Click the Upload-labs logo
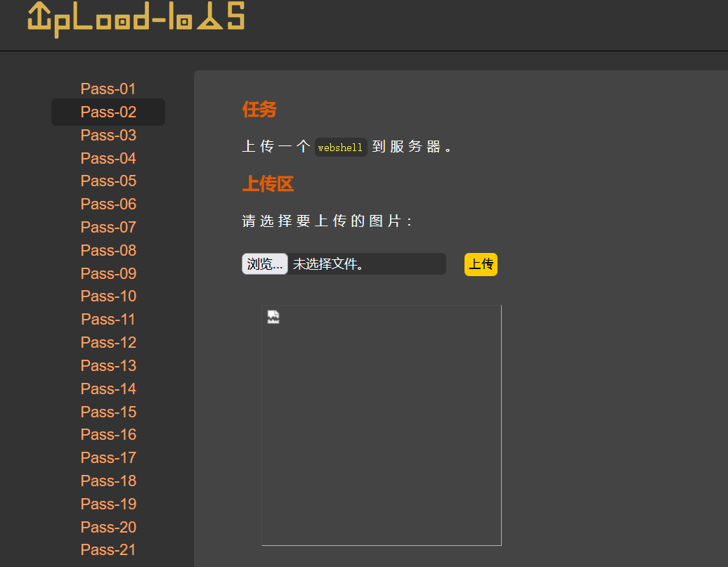728x567 pixels. (x=136, y=19)
